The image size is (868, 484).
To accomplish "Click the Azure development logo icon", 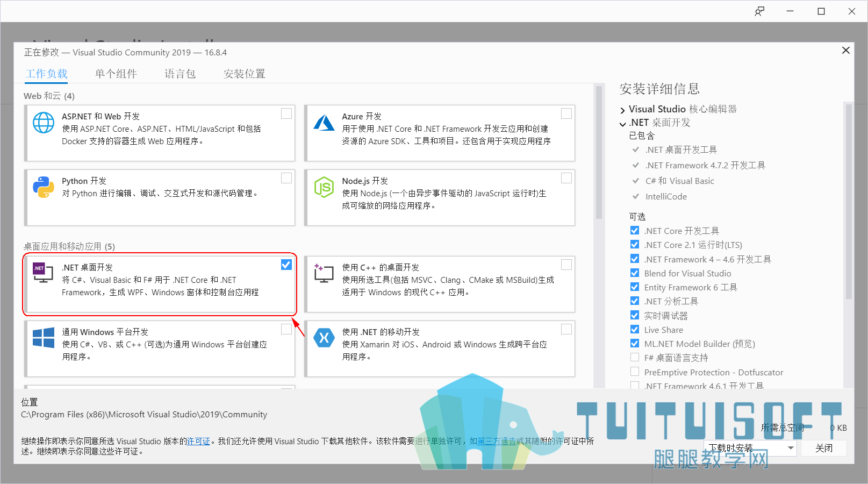I will click(x=324, y=123).
